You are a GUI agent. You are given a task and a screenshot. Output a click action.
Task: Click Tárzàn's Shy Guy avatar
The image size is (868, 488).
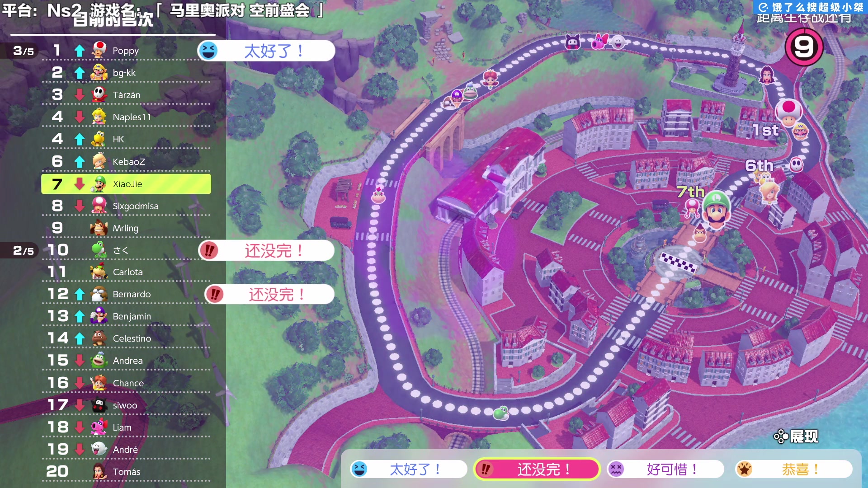coord(99,94)
